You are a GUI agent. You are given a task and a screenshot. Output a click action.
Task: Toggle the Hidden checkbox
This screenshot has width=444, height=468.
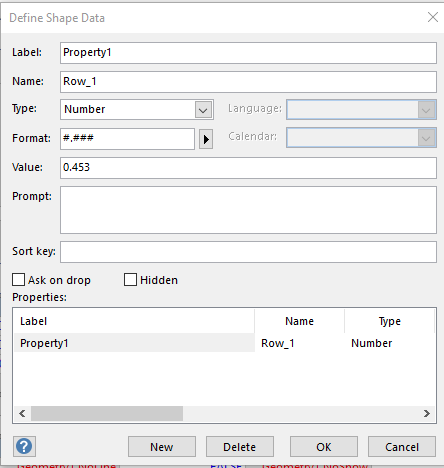[x=130, y=280]
